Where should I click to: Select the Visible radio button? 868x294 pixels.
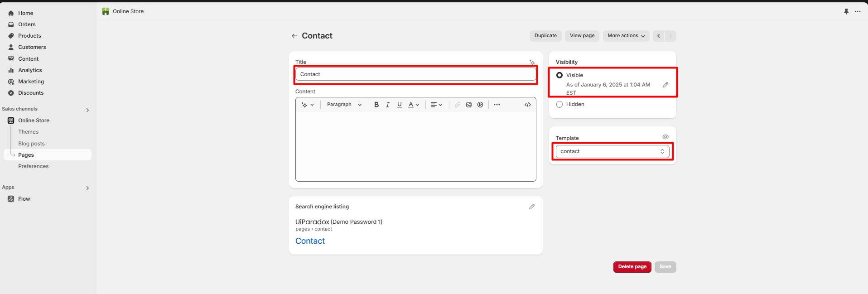pos(559,75)
